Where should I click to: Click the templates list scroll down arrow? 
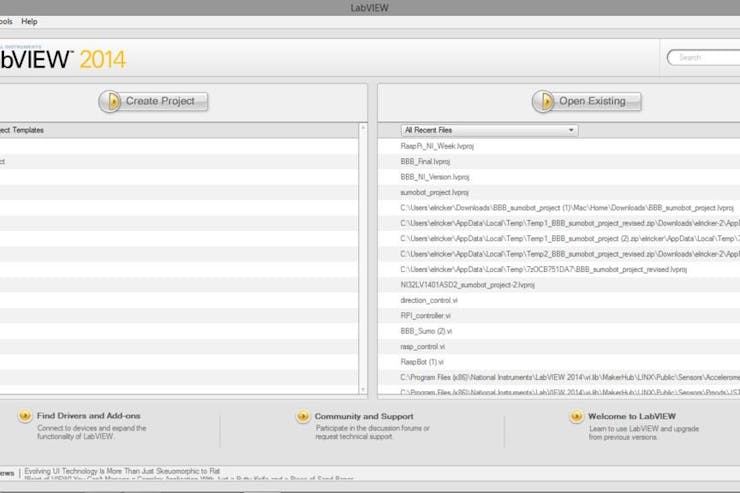(x=363, y=390)
